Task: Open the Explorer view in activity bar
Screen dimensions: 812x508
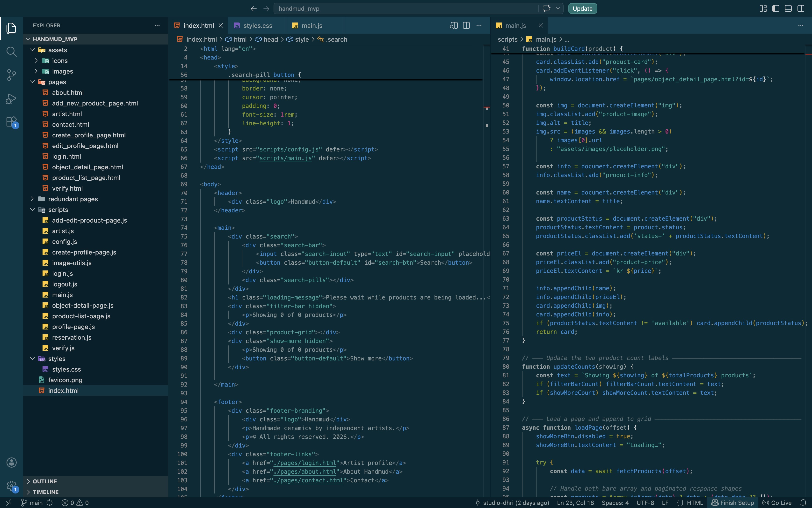Action: pos(11,28)
